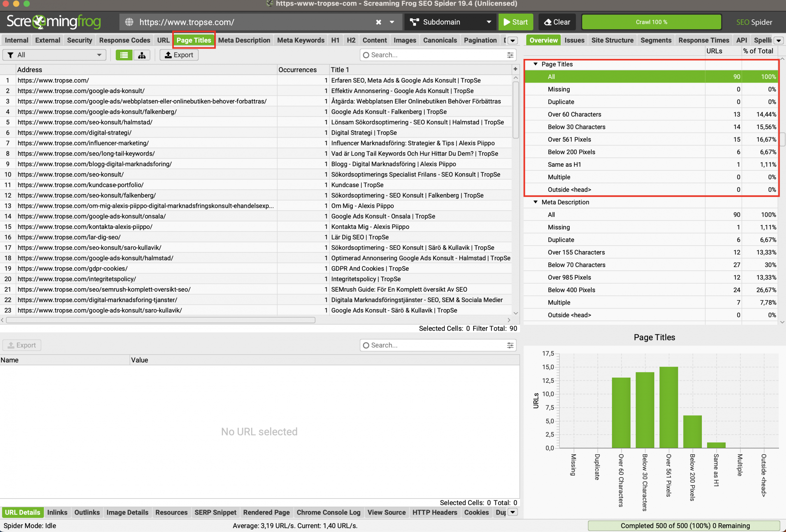Collapse the Meta Description tree section

pos(535,202)
